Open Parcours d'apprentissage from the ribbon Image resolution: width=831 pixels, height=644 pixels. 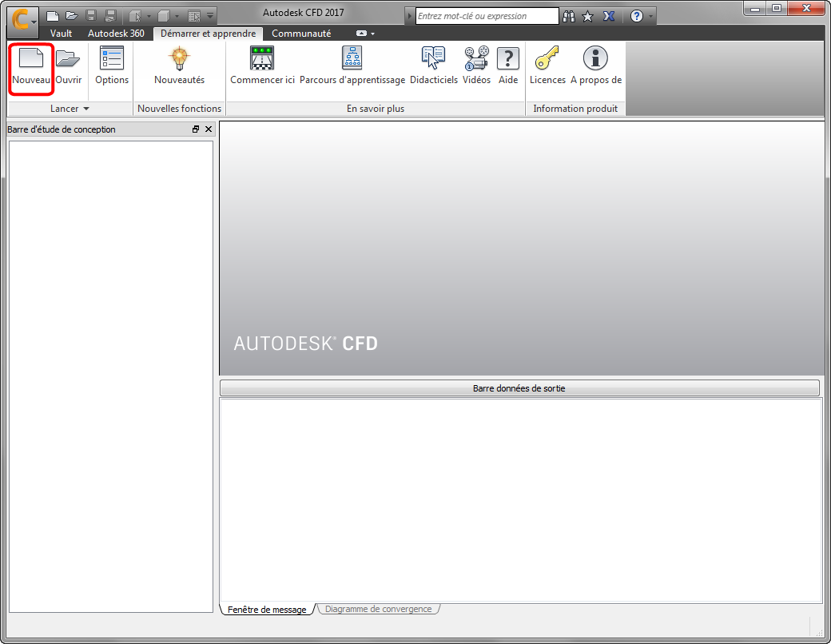coord(352,66)
